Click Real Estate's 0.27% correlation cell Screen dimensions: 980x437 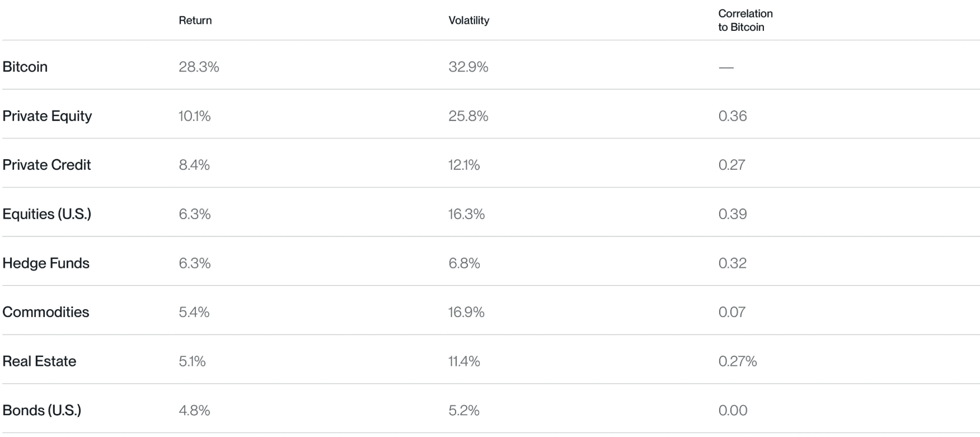pyautogui.click(x=738, y=361)
